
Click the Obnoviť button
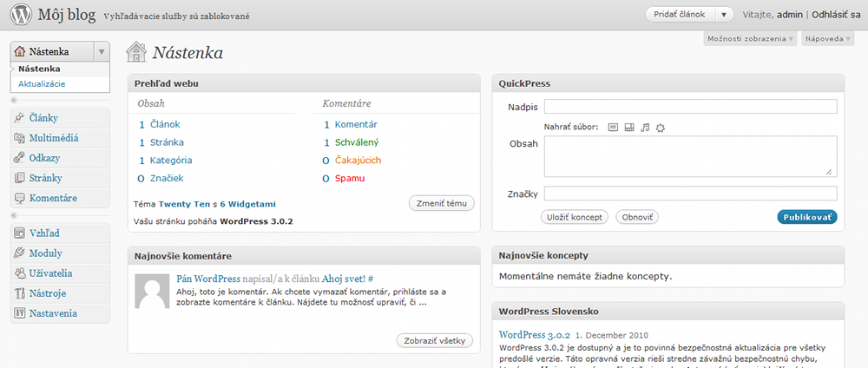[x=637, y=217]
